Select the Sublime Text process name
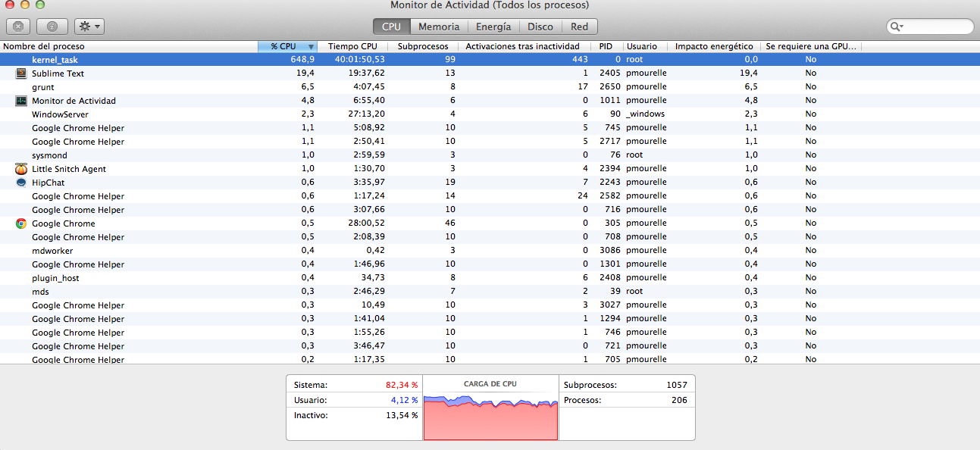The height and width of the screenshot is (450, 980). [x=58, y=73]
